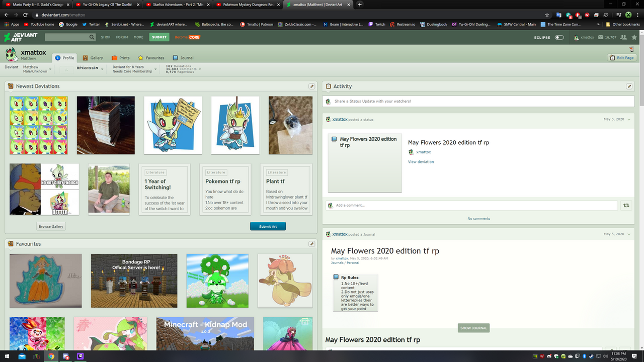Image resolution: width=644 pixels, height=362 pixels.
Task: Click the status update input field
Action: pyautogui.click(x=478, y=101)
